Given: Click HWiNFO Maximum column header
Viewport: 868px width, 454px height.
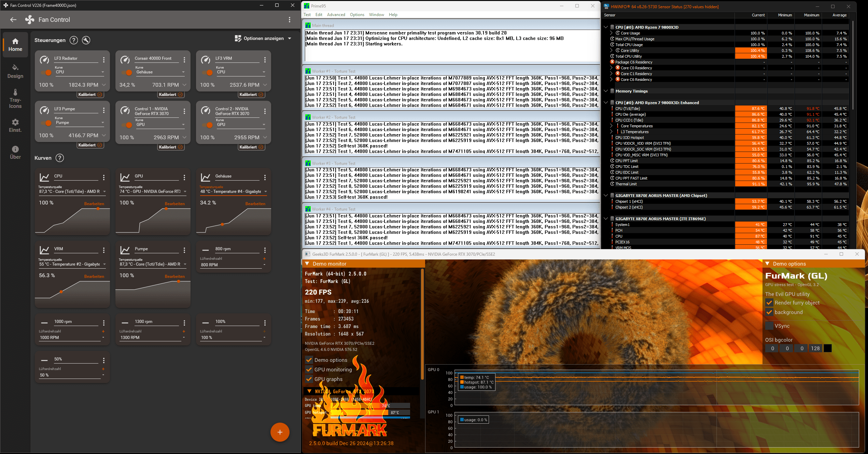Looking at the screenshot, I should point(811,15).
